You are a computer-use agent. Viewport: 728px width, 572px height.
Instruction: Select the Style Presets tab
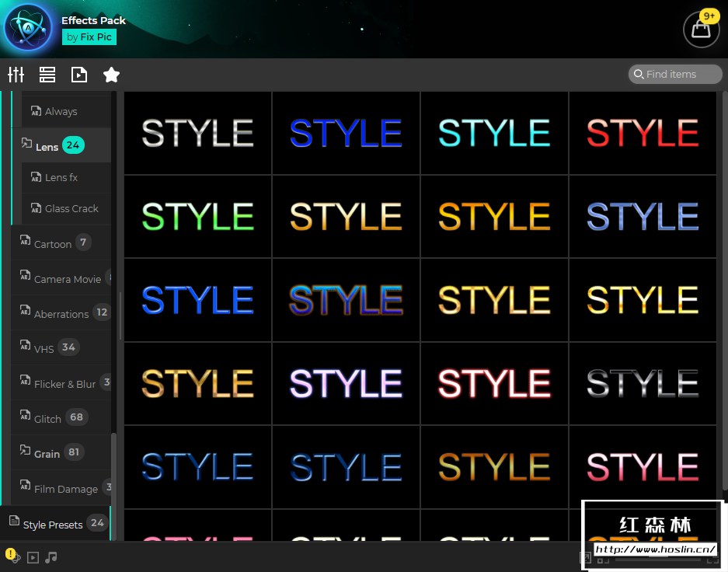pyautogui.click(x=56, y=523)
